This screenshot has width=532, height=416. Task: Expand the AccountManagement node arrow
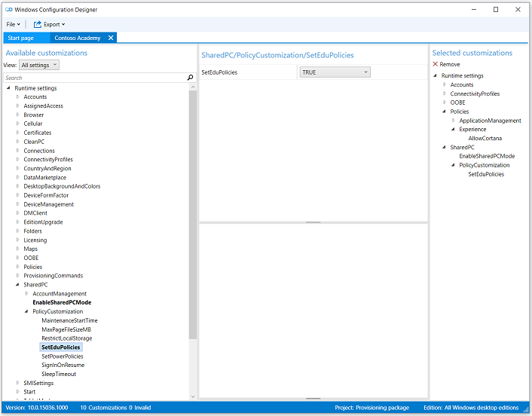click(27, 293)
